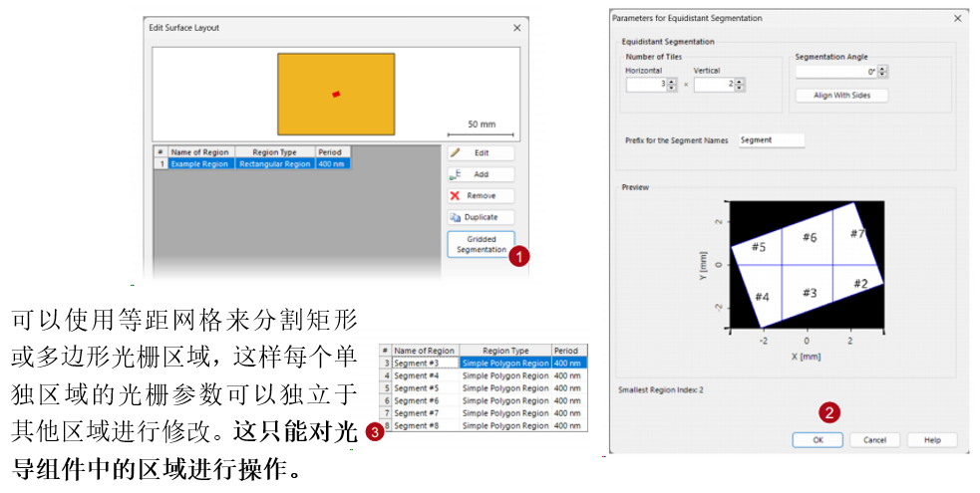This screenshot has width=980, height=493.
Task: Duplicate the selected region
Action: click(481, 217)
